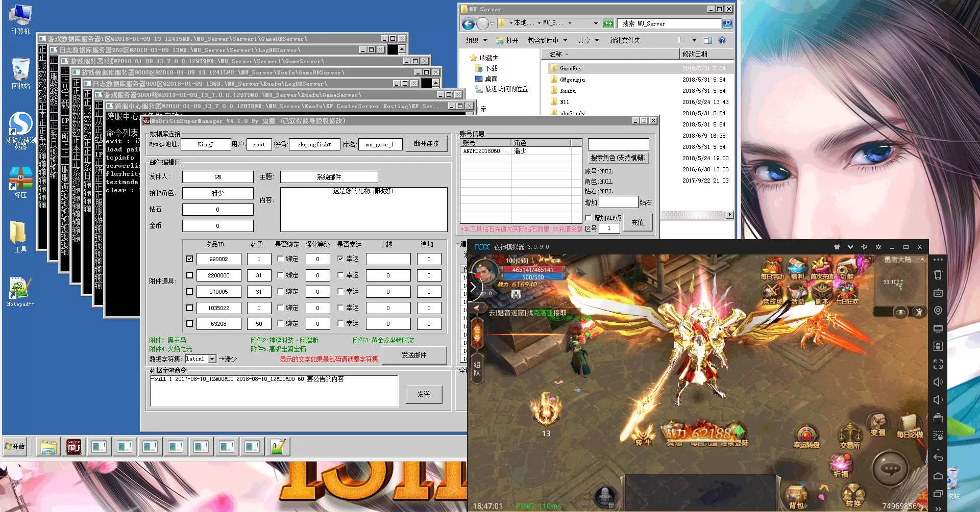This screenshot has width=980, height=512.
Task: Enable the 增加VIP点 checkbox
Action: [x=589, y=218]
